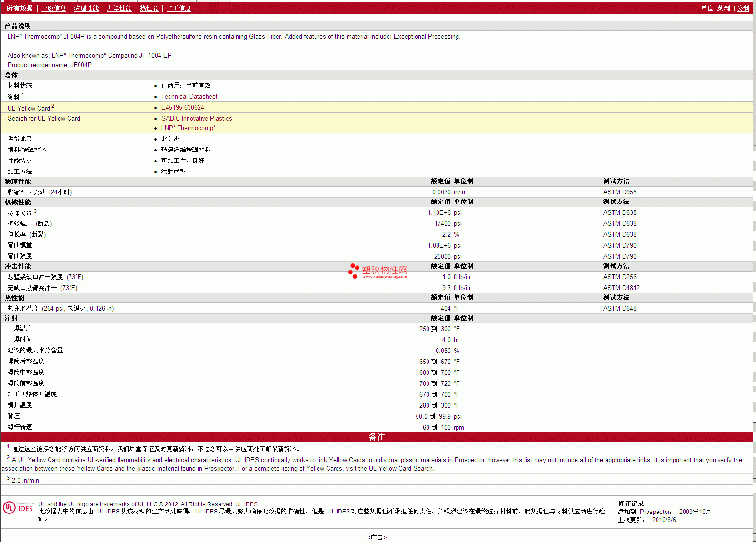Image resolution: width=756 pixels, height=543 pixels.
Task: Open UL Yellow Card E45195-630624
Action: click(182, 108)
